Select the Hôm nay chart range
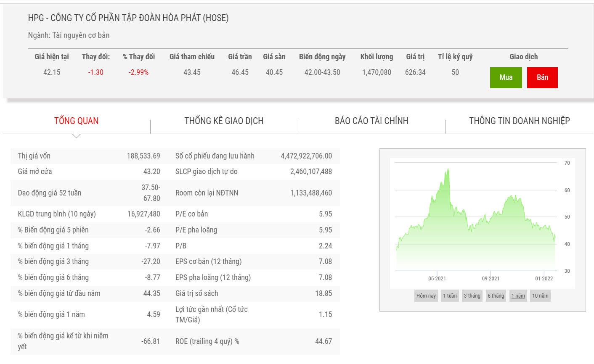594x364 pixels. click(x=426, y=296)
